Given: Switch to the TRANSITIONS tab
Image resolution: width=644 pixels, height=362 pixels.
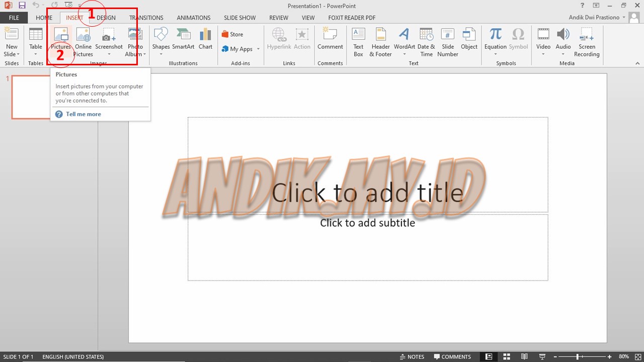Looking at the screenshot, I should [x=146, y=18].
